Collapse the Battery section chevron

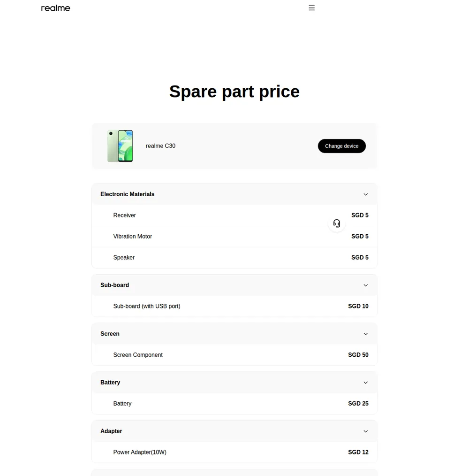(365, 383)
